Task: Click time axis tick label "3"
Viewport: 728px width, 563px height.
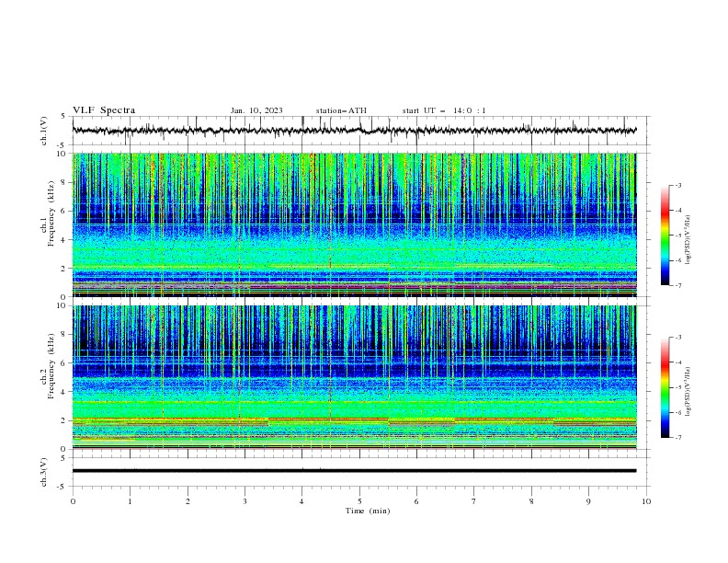Action: 245,501
